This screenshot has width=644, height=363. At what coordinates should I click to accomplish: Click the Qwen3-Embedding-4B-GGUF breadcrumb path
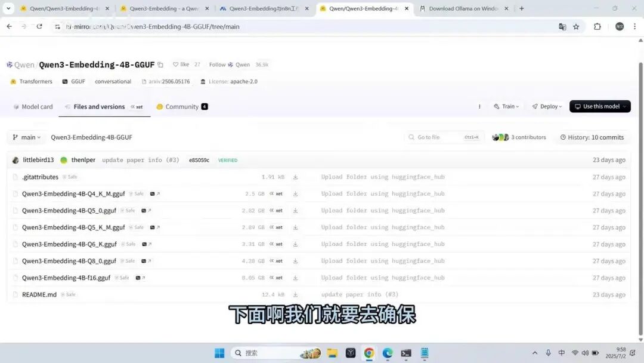(x=92, y=137)
